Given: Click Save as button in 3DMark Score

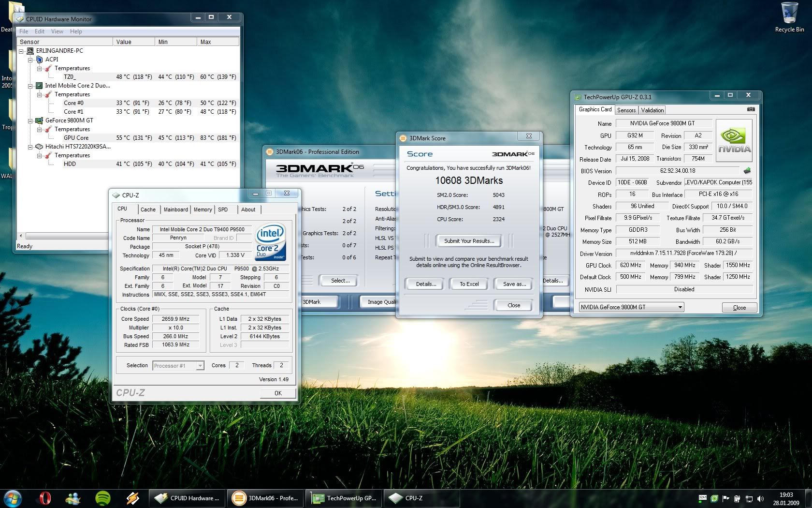Looking at the screenshot, I should (x=514, y=284).
